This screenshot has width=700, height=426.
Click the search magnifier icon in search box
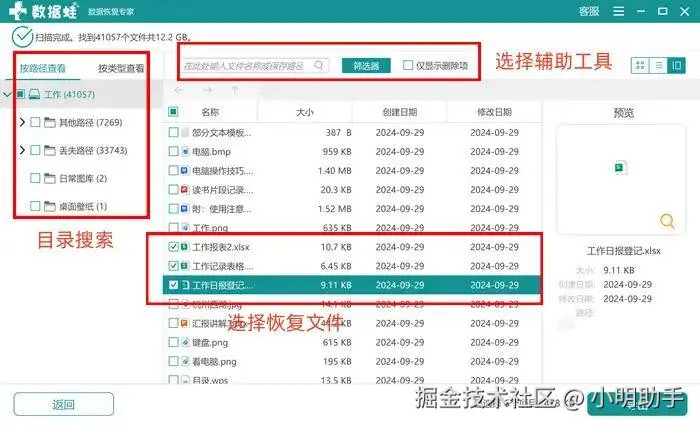pos(319,65)
